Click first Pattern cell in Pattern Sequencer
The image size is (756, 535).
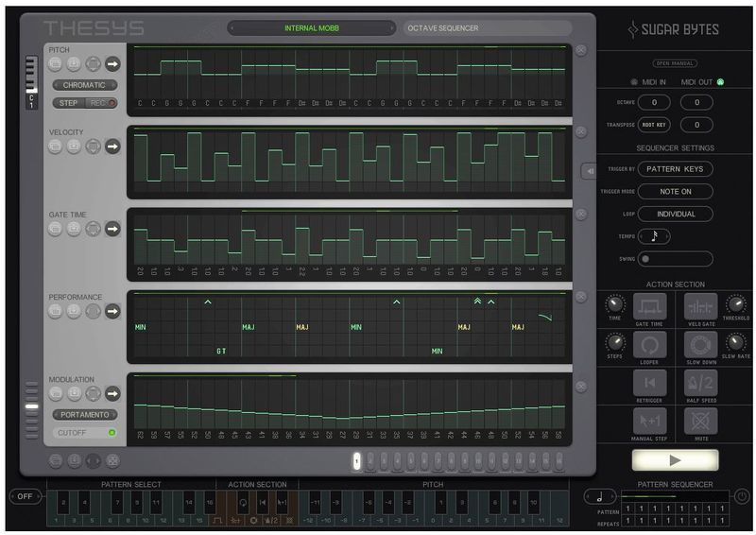627,509
